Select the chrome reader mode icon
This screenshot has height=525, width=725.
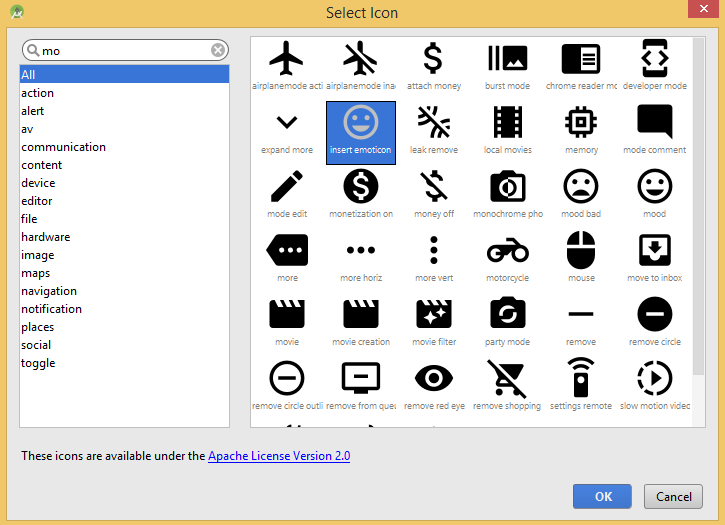tap(581, 59)
